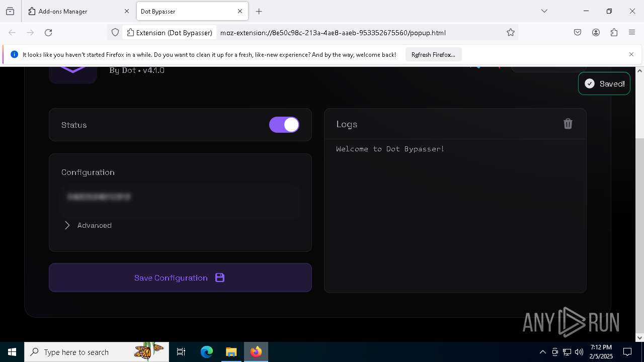Open the volume control in tray
Screen dimensions: 644x362
tap(579, 352)
